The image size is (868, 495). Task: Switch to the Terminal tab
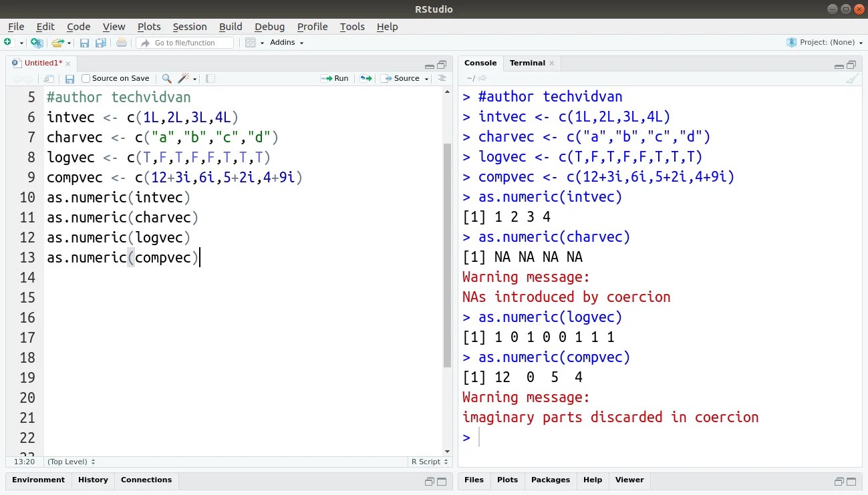point(527,63)
